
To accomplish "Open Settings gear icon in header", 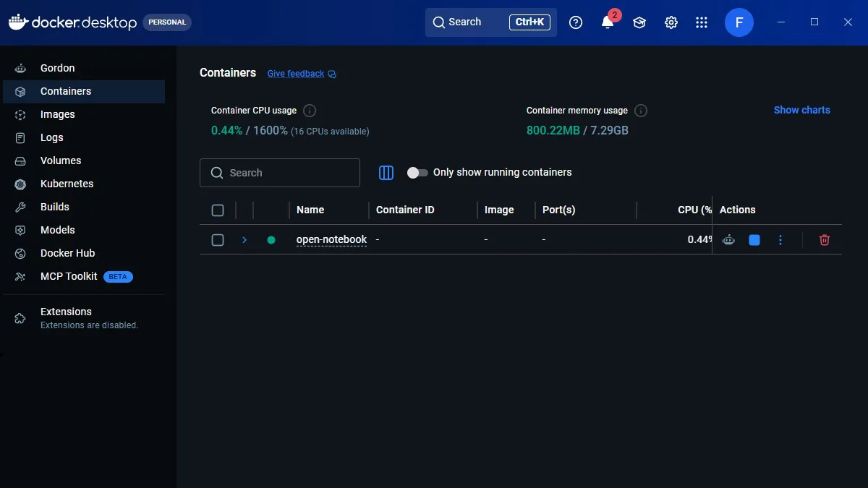I will (671, 22).
